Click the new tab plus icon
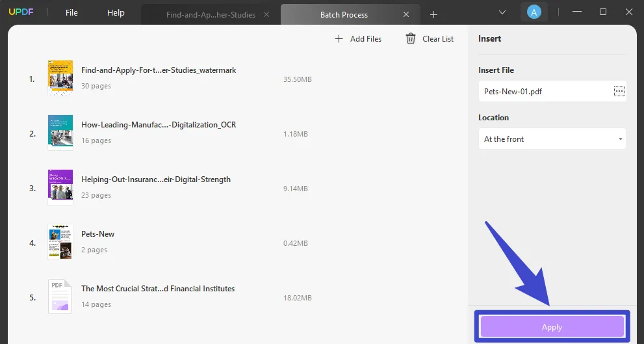 [434, 14]
